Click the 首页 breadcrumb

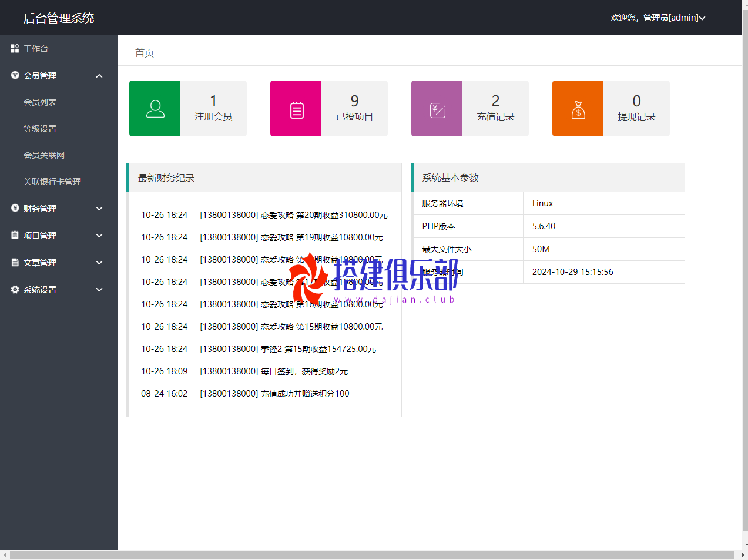tap(145, 53)
